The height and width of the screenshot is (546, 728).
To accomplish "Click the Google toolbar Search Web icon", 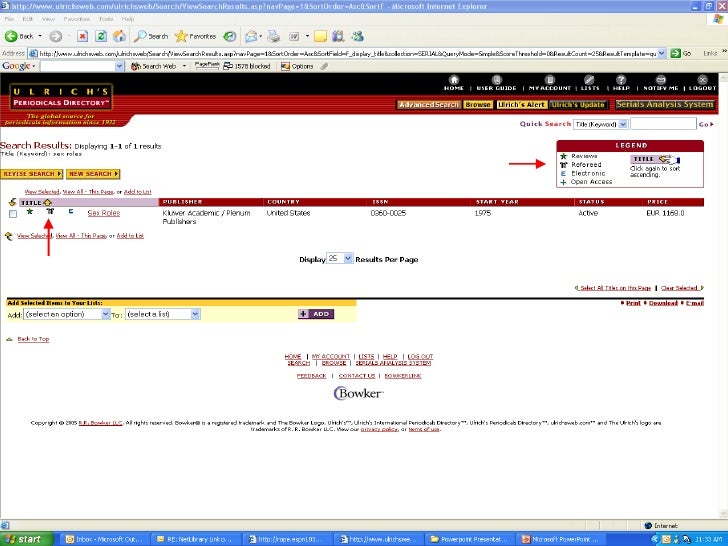I will pos(136,66).
